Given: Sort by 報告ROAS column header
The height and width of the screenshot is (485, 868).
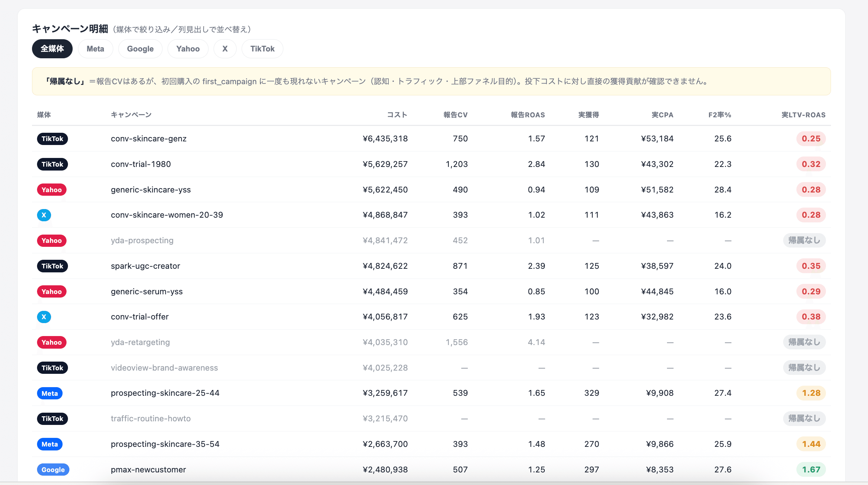Looking at the screenshot, I should tap(528, 115).
